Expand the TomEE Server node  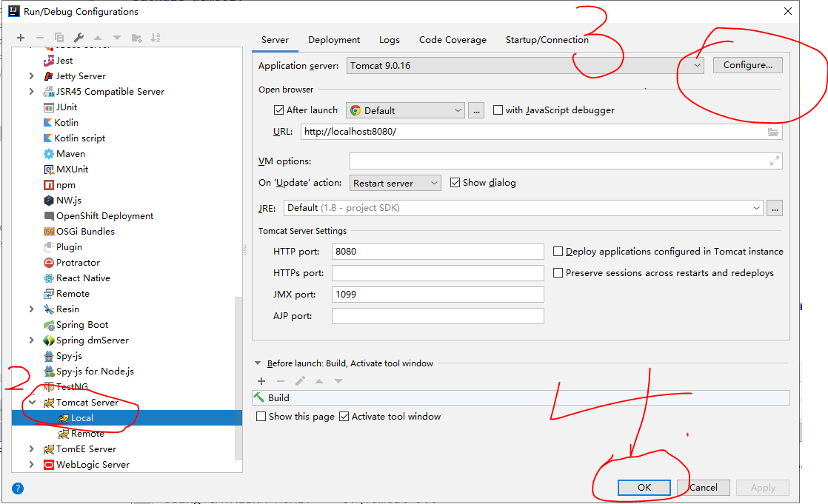pyautogui.click(x=31, y=448)
